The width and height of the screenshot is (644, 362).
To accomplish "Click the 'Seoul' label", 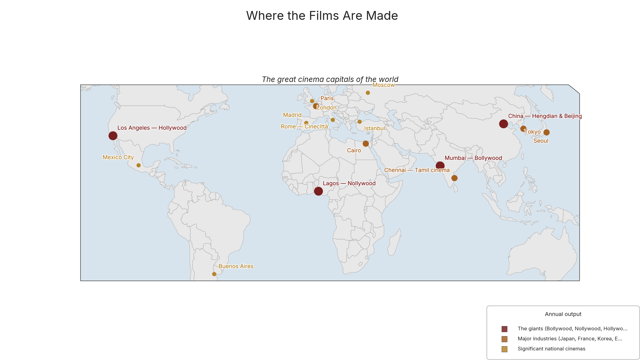I will pyautogui.click(x=541, y=141).
